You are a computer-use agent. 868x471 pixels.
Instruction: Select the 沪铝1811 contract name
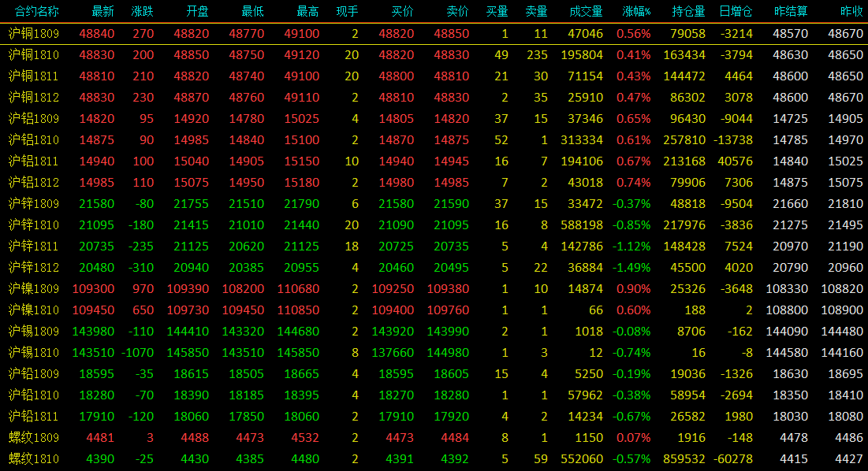coord(34,161)
